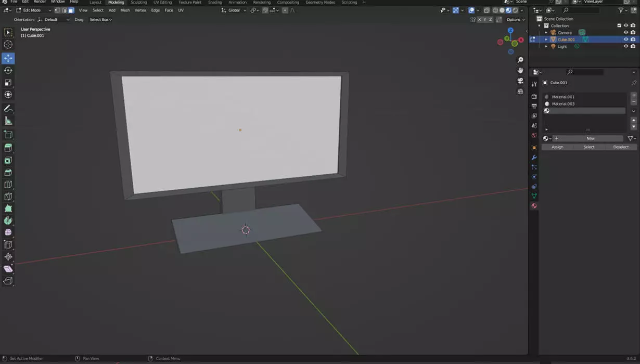Select the Inset Faces tool
The width and height of the screenshot is (640, 364).
[8, 160]
